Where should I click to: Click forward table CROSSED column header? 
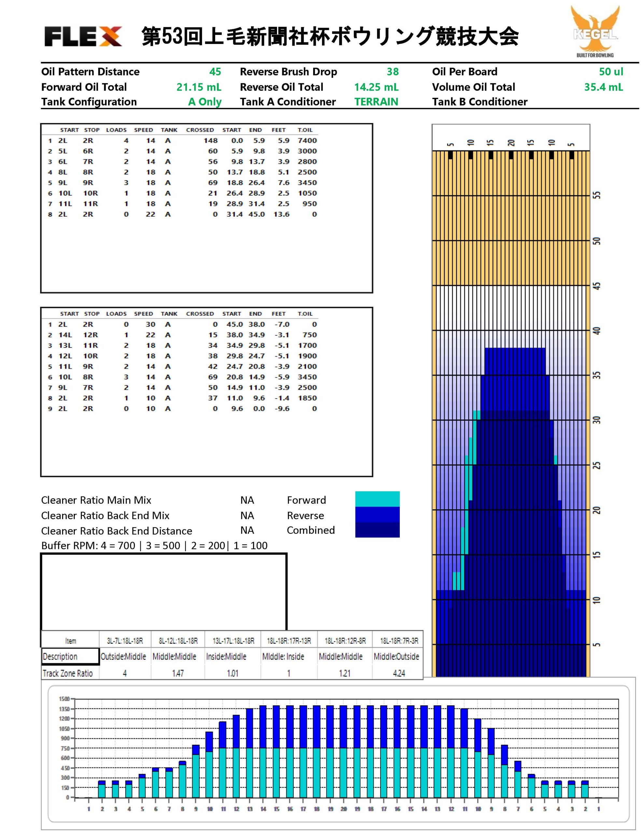coord(200,130)
